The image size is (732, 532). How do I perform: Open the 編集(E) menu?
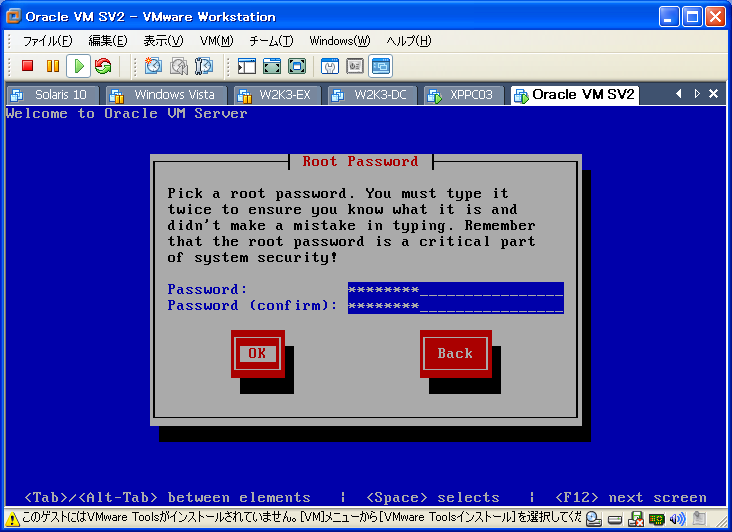coord(107,41)
